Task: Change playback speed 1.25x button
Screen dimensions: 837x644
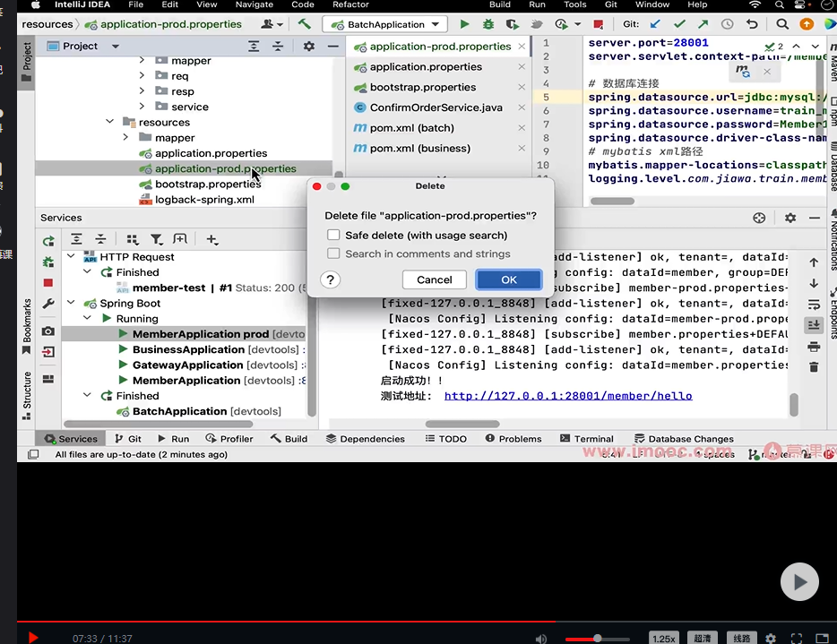Action: pos(663,638)
